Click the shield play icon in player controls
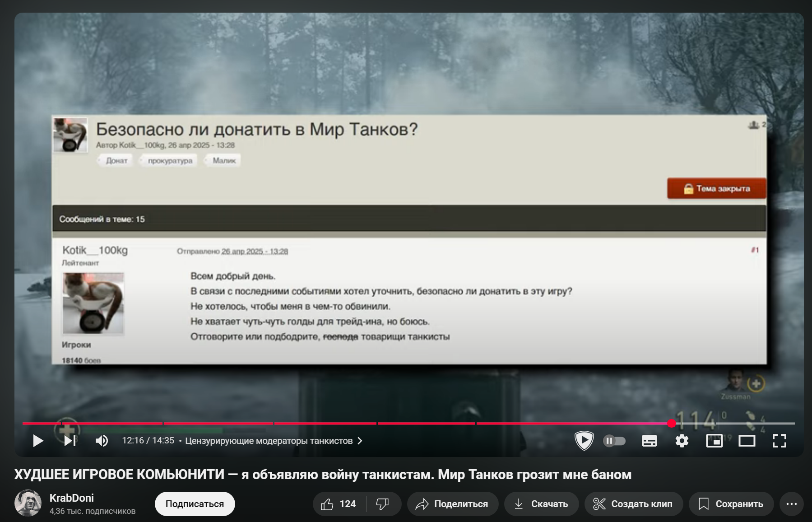 coord(584,441)
